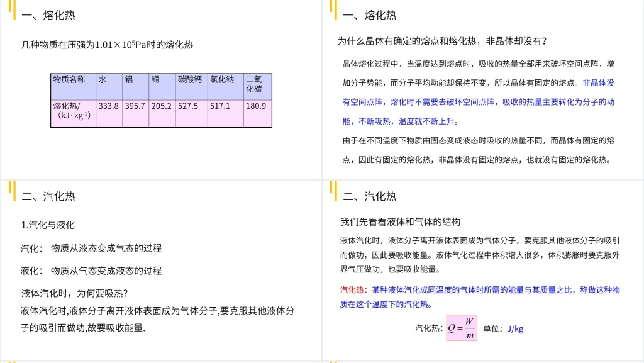Image resolution: width=644 pixels, height=363 pixels.
Task: Click the line starting '由于在不同温度下物质由固态变成液态'
Action: tap(479, 140)
